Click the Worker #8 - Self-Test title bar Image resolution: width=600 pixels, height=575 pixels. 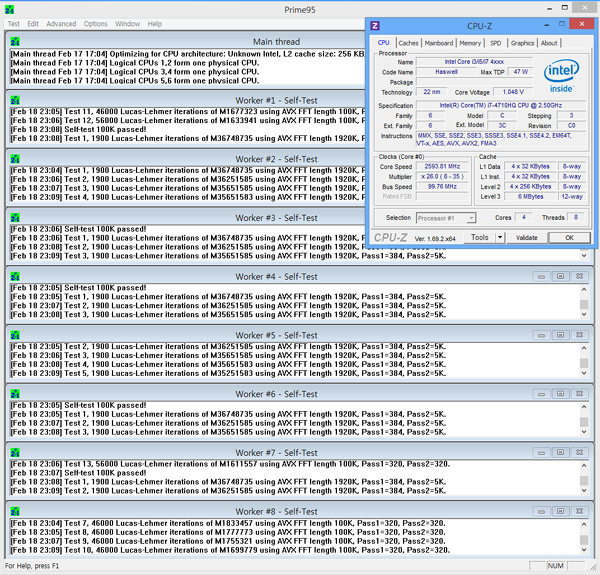point(276,511)
